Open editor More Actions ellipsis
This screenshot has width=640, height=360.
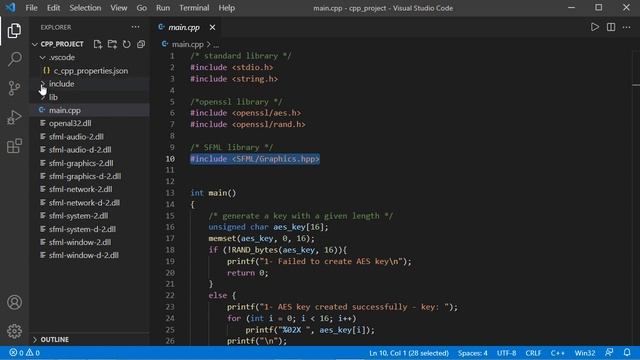coord(627,27)
